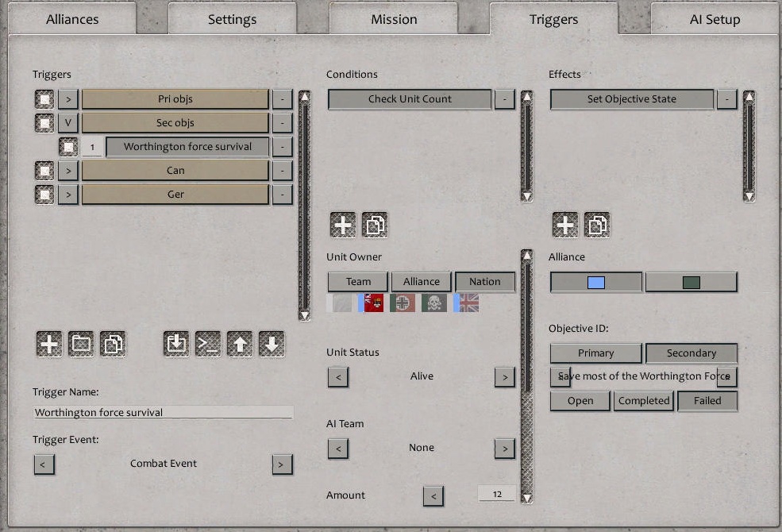Cycle Trigger Event forward with the right arrow

[282, 465]
